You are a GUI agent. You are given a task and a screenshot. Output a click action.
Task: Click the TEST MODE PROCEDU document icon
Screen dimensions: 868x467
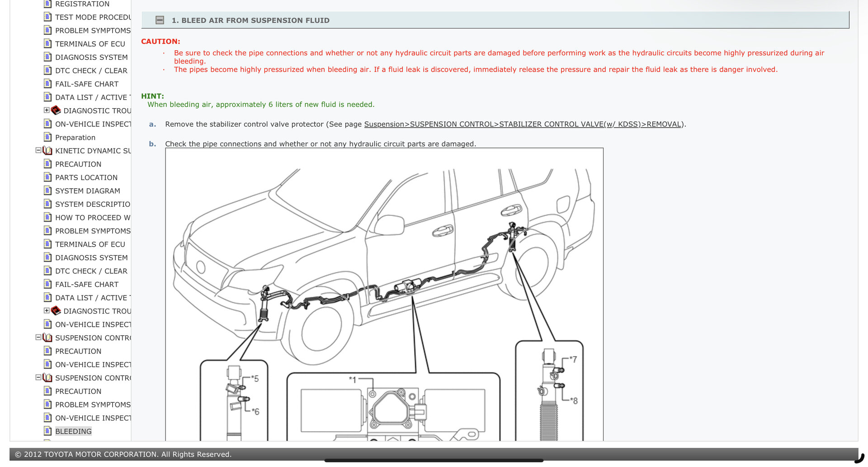point(48,17)
